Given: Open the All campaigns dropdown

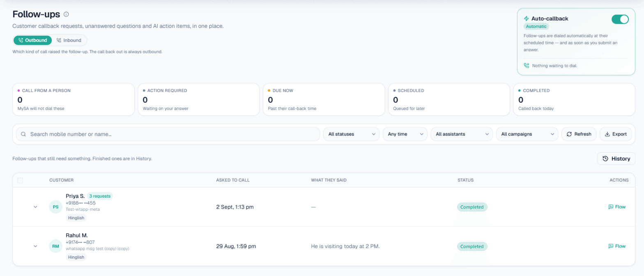Looking at the screenshot, I should pyautogui.click(x=527, y=134).
